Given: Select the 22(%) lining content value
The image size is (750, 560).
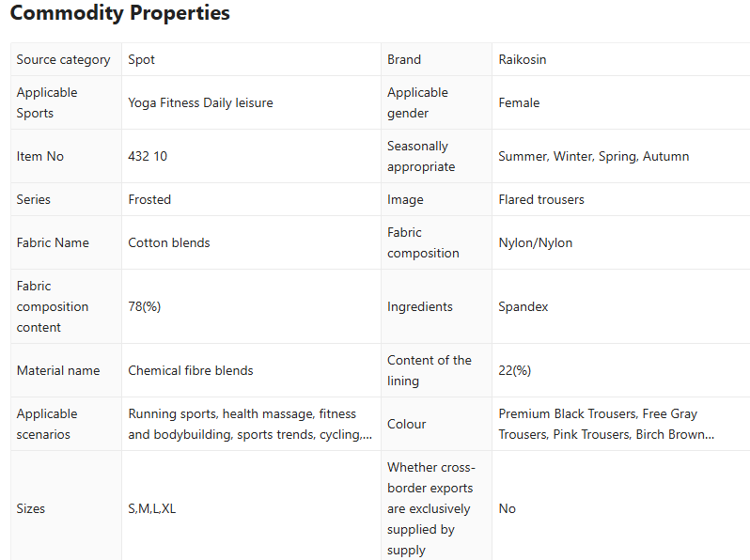Looking at the screenshot, I should point(514,370).
